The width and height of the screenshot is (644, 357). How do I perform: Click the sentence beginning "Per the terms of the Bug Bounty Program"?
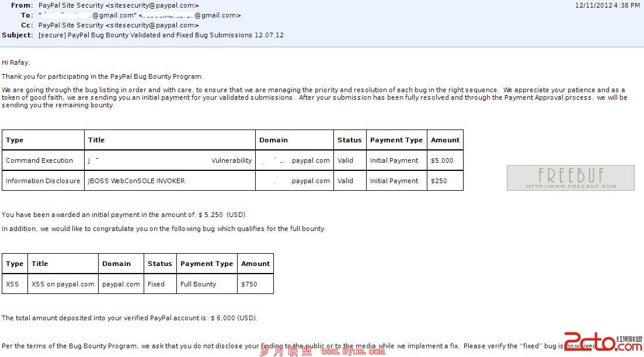(298, 346)
